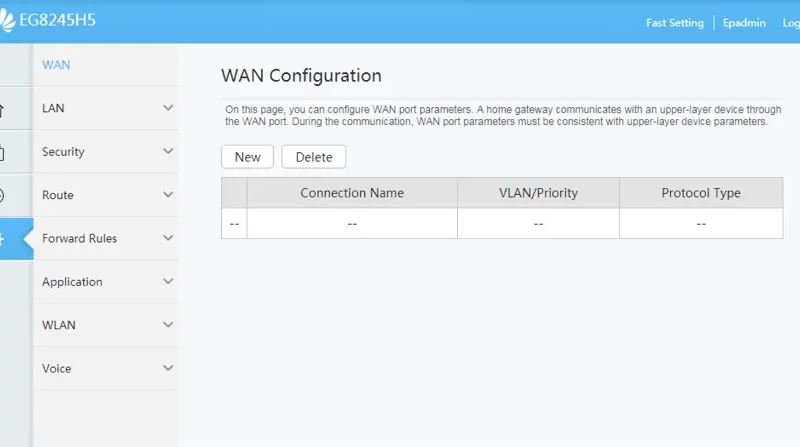800x447 pixels.
Task: Click the Epadmin account link
Action: (x=744, y=23)
